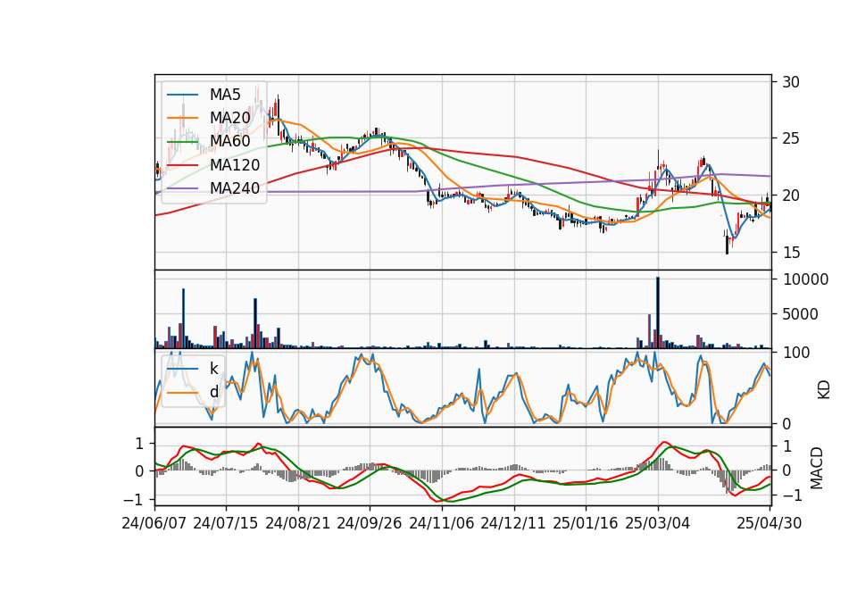The width and height of the screenshot is (857, 616).
Task: Click the KD axis title
Action: coord(824,390)
